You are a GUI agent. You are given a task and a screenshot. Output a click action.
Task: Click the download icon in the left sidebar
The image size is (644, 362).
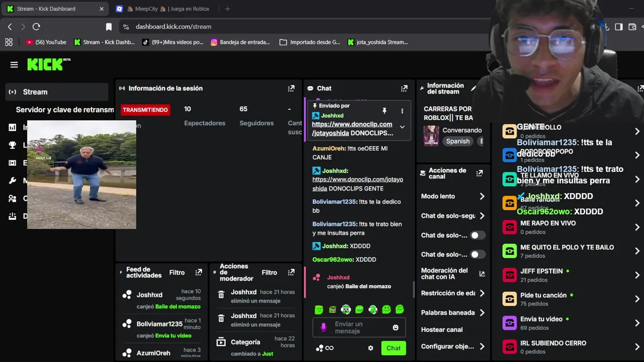point(13,216)
